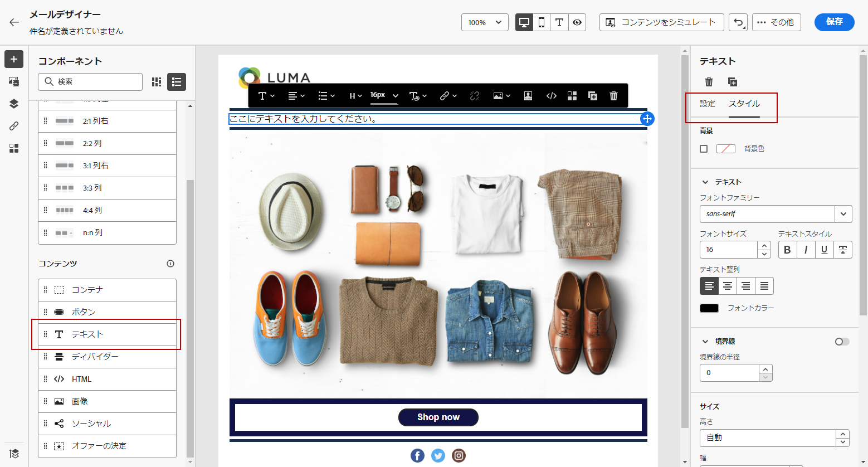Switch to the 設定 tab

tap(708, 104)
